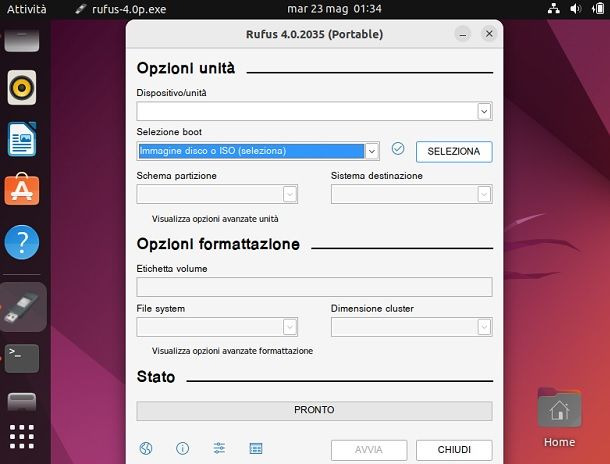Click the Etichetta volume text field
Screen dimensions: 610x464
pyautogui.click(x=314, y=287)
